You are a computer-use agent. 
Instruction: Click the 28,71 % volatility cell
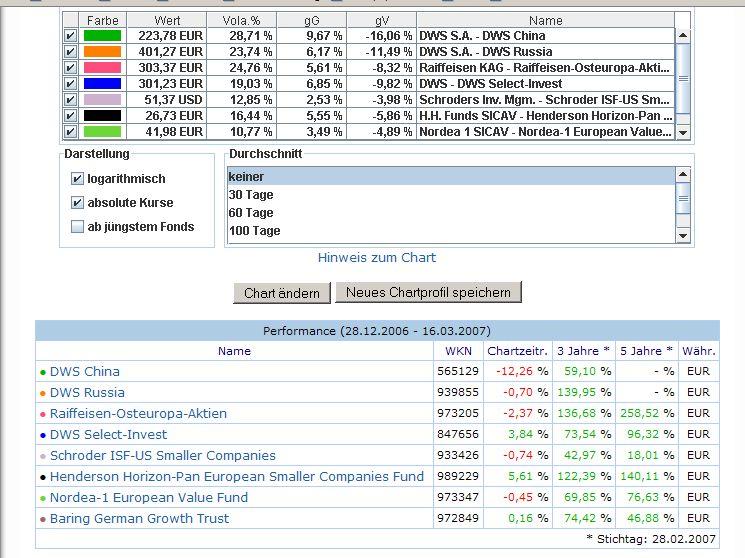coord(241,36)
